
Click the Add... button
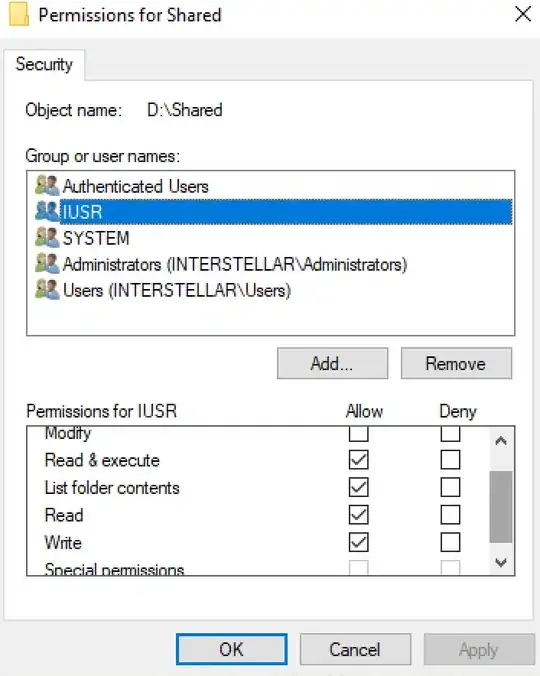332,363
